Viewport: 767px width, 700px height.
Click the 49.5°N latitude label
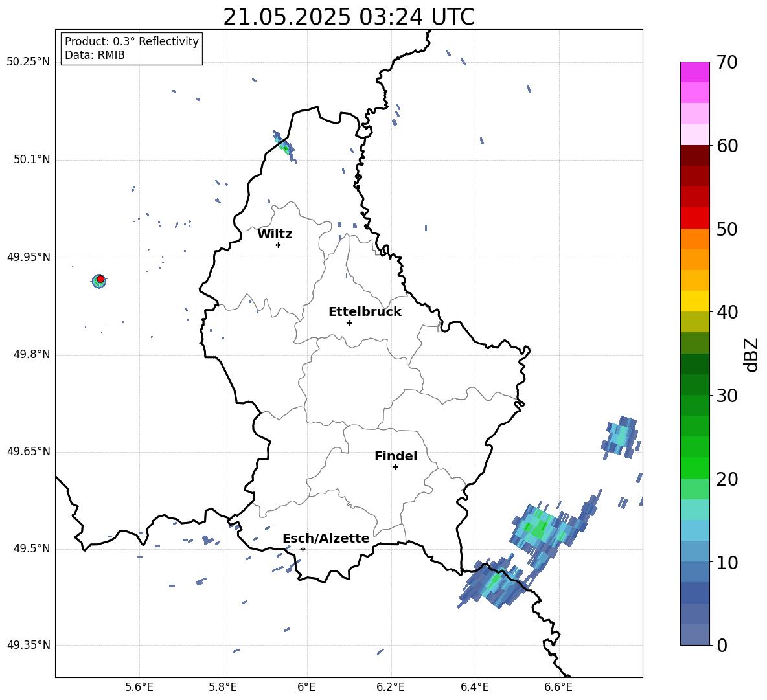click(32, 548)
